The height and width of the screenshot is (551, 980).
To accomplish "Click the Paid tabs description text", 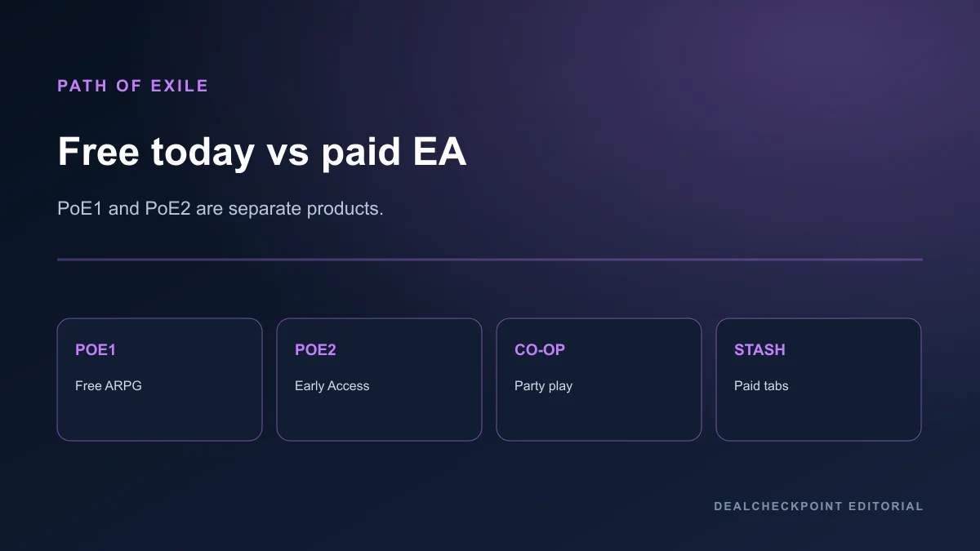I will click(761, 385).
